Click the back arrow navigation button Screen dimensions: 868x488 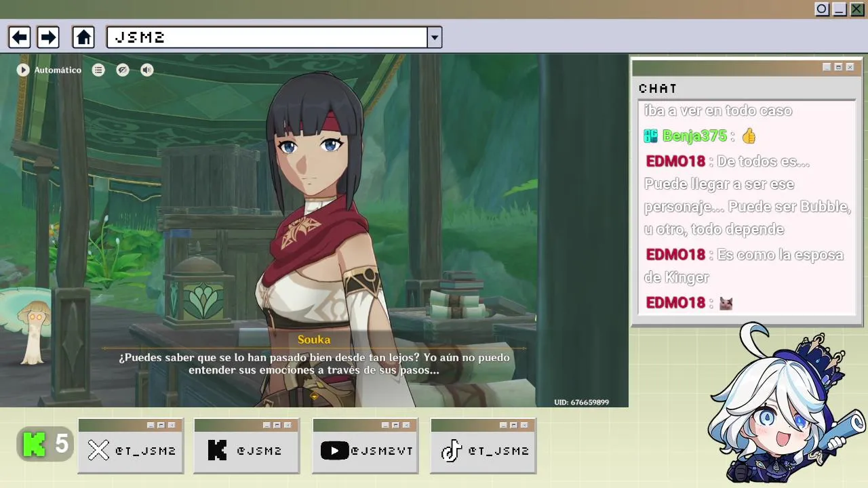19,37
